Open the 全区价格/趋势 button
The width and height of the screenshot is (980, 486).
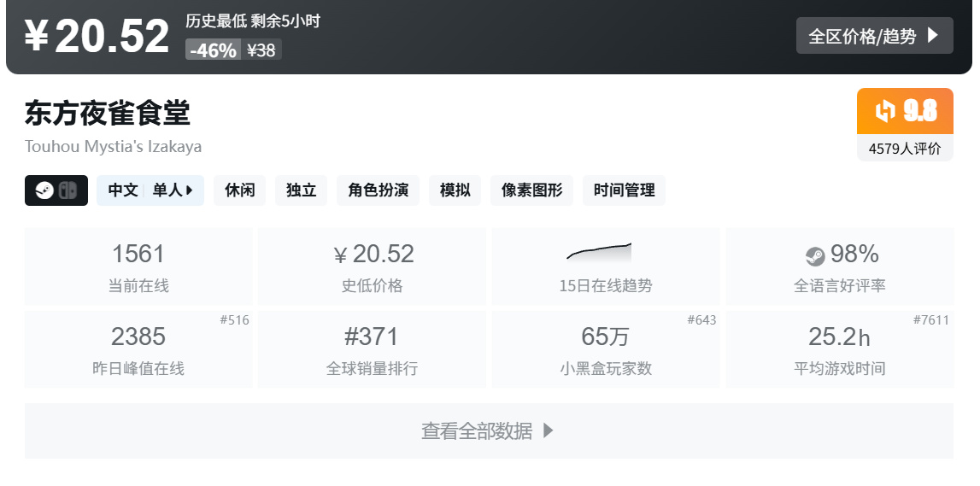coord(874,36)
